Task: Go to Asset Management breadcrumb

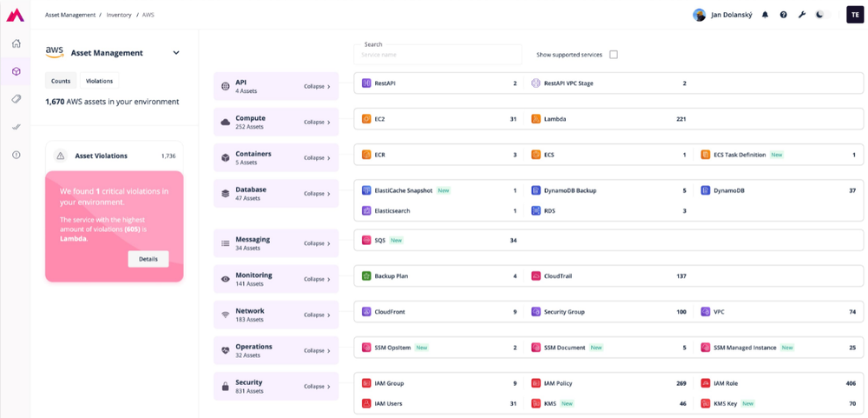Action: (x=70, y=15)
